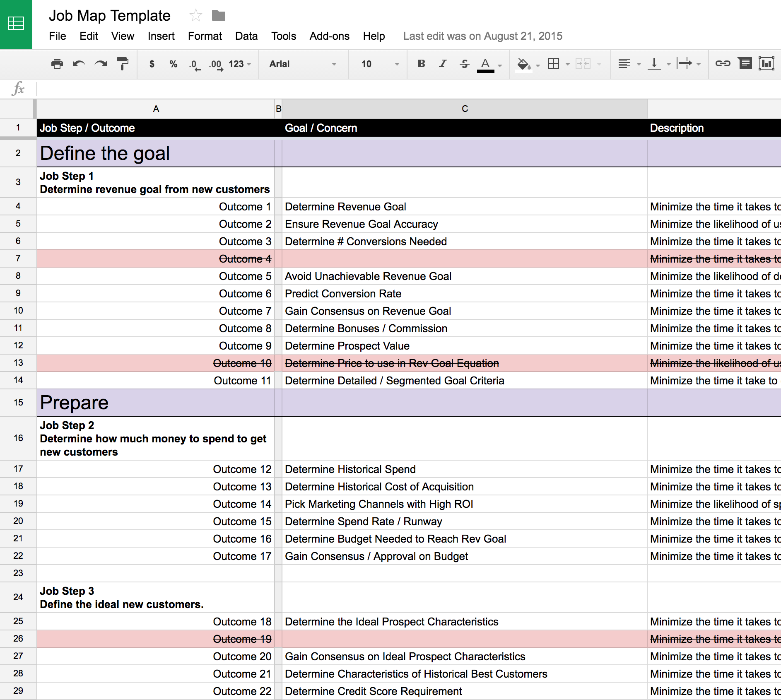Screen dimensions: 781x700
Task: Expand the horizontal align dropdown arrow
Action: (639, 64)
